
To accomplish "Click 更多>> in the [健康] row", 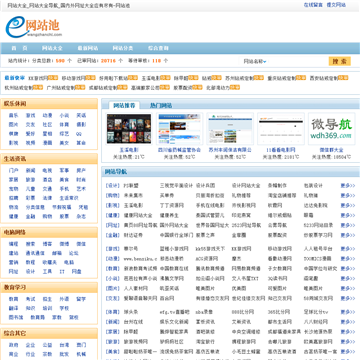I will (348, 216).
